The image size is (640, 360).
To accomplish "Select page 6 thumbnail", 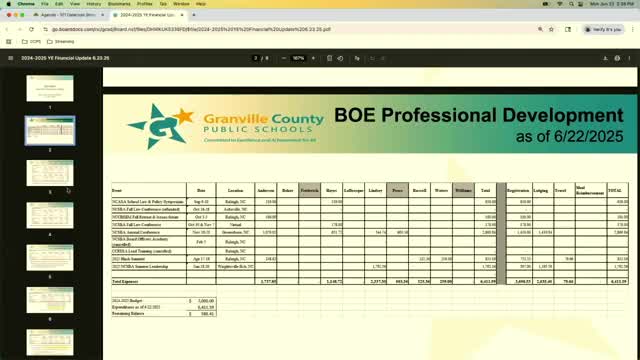I will [x=50, y=300].
